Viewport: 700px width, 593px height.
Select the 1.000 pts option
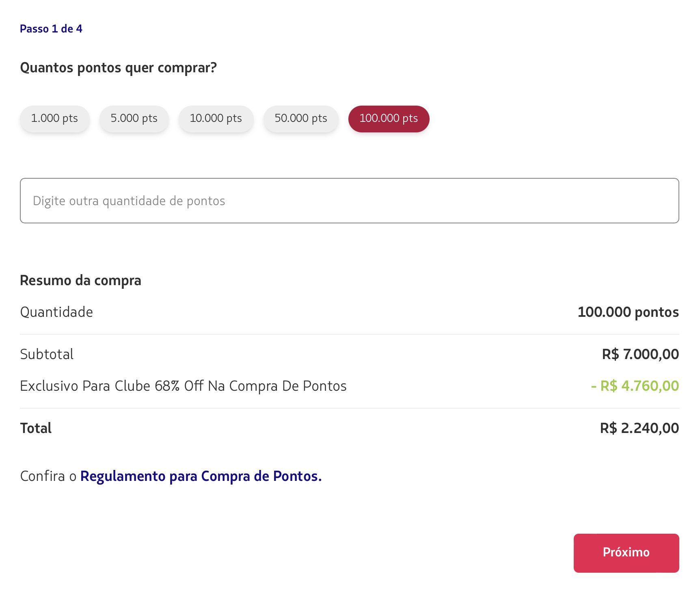coord(54,119)
